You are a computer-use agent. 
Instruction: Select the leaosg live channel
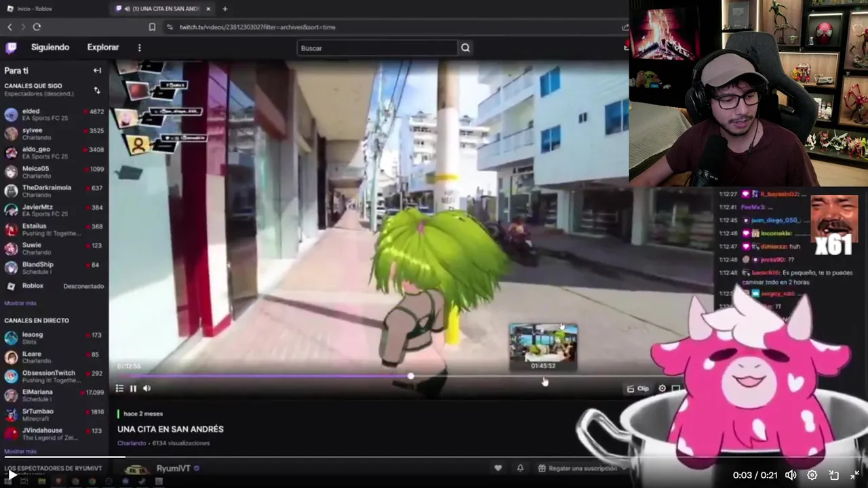coord(54,338)
